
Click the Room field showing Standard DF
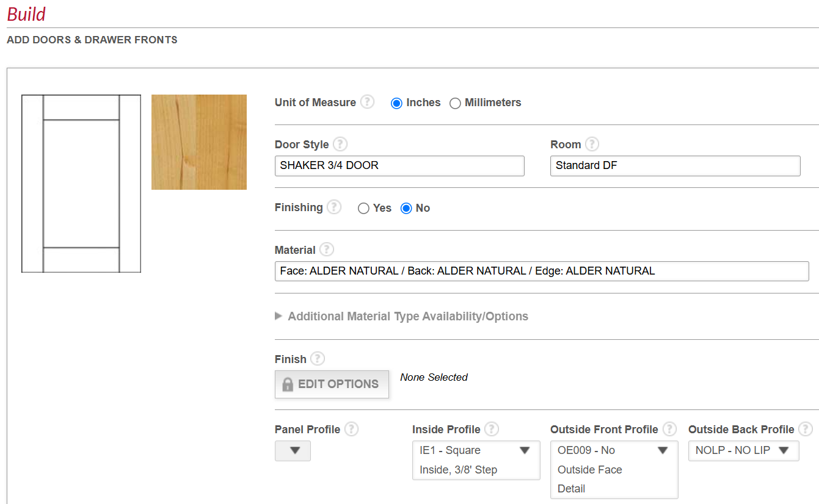click(x=675, y=166)
